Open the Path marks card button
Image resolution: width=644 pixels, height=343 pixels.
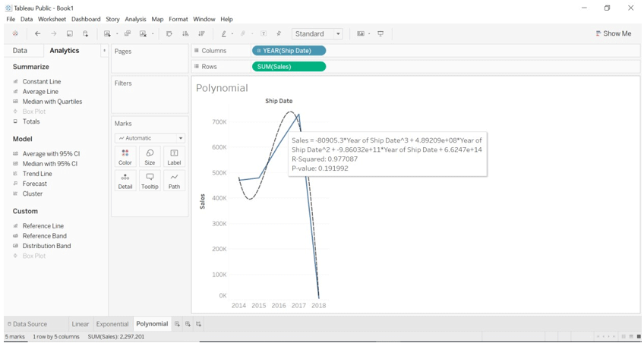(x=174, y=181)
